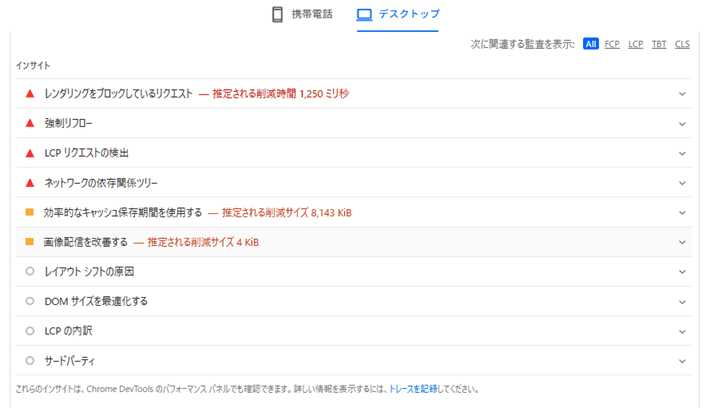Click the mobile phone icon

[278, 15]
